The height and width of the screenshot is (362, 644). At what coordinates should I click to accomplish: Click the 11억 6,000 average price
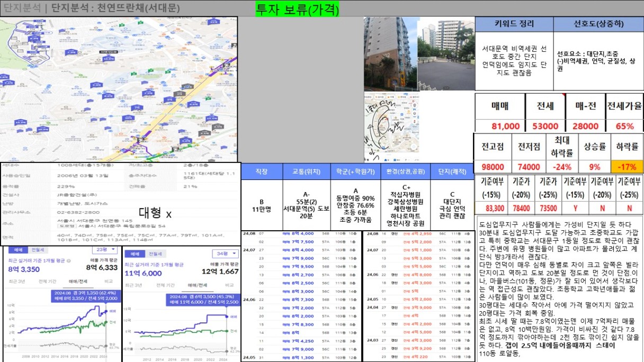pyautogui.click(x=143, y=273)
